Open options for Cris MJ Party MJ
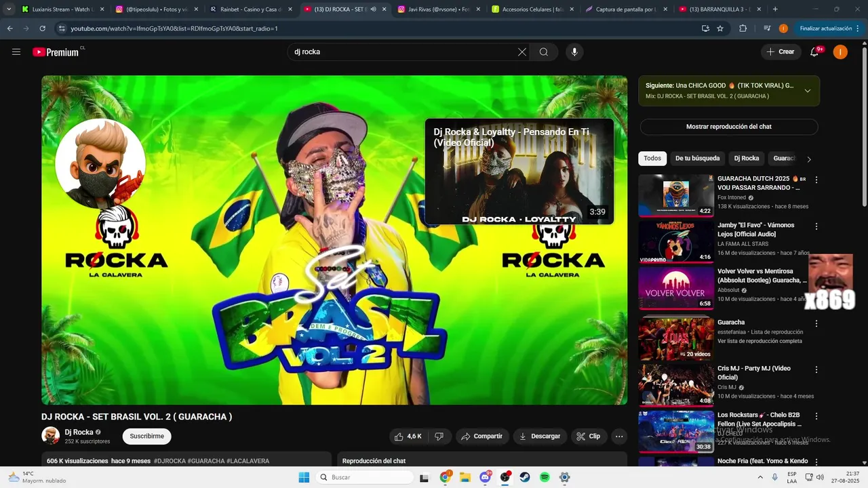Viewport: 868px width, 488px height. point(816,369)
